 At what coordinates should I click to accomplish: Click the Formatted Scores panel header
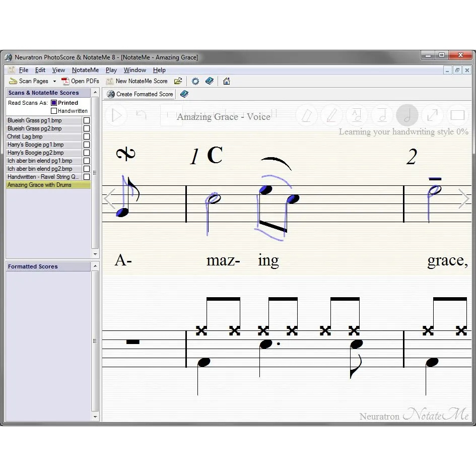[48, 266]
